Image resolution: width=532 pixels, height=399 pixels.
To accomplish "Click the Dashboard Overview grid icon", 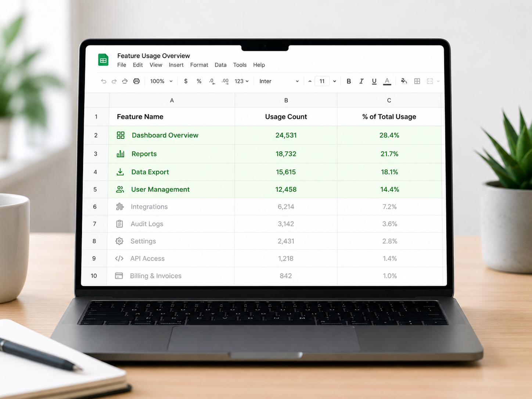I will pyautogui.click(x=121, y=135).
